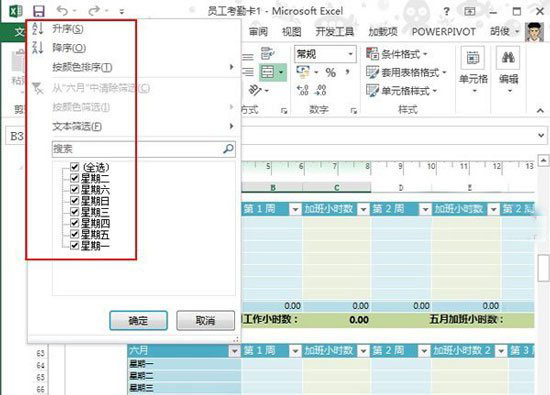This screenshot has height=395, width=550.
Task: Open the 编辑 editing group with binoculars
Action: coord(508,70)
